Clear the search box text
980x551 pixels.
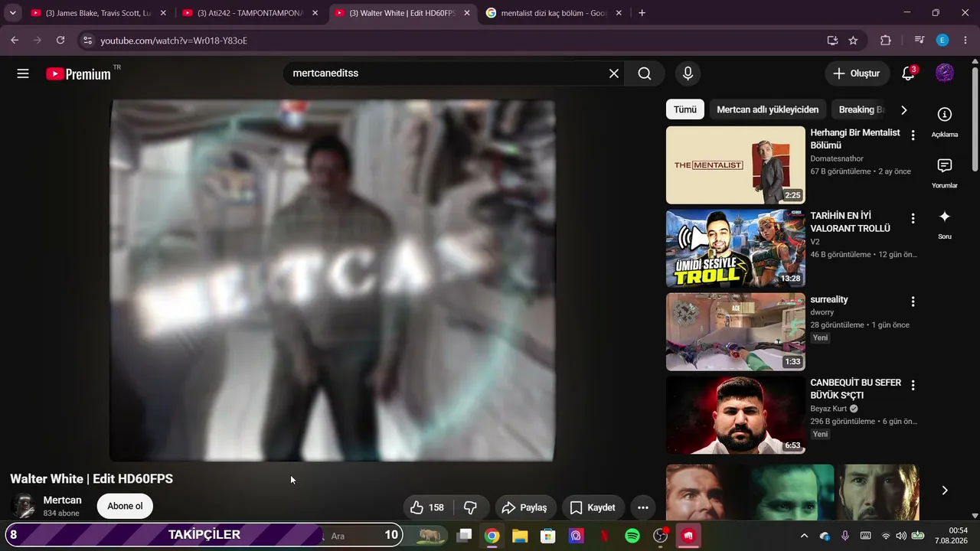[614, 73]
